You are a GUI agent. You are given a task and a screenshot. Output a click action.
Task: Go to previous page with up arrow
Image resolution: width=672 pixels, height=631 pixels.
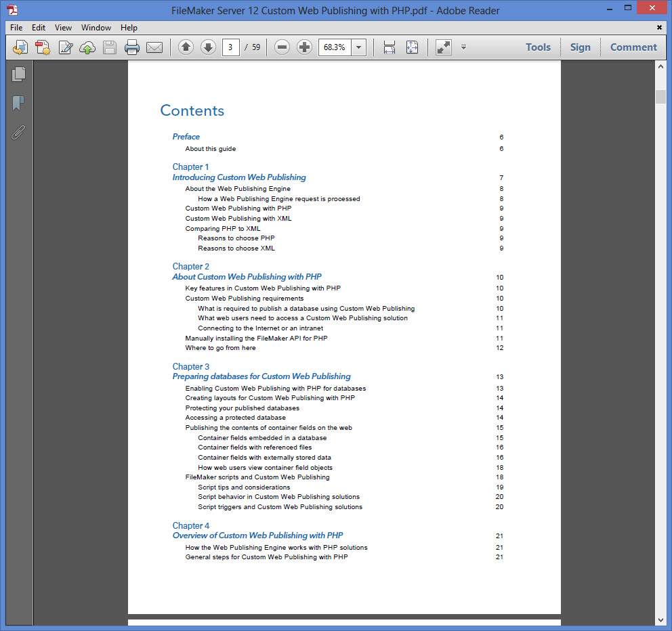(x=186, y=47)
